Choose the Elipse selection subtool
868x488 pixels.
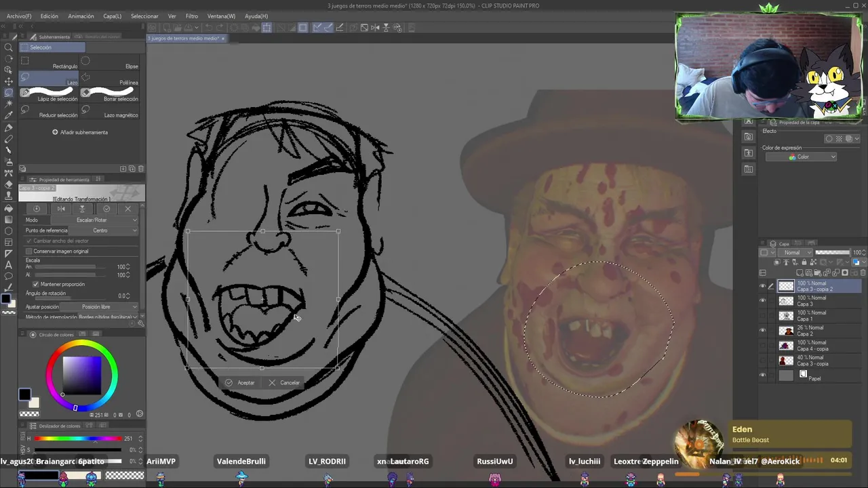pos(110,62)
